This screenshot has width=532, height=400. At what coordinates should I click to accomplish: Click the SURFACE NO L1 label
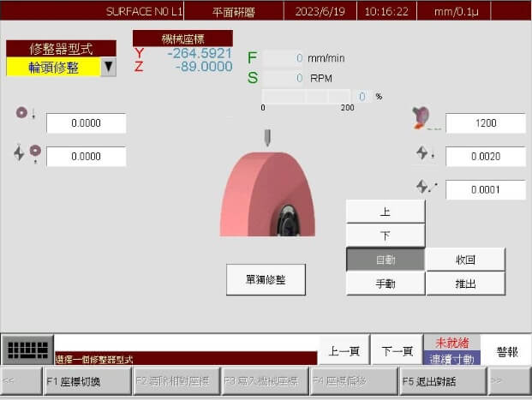coord(145,11)
